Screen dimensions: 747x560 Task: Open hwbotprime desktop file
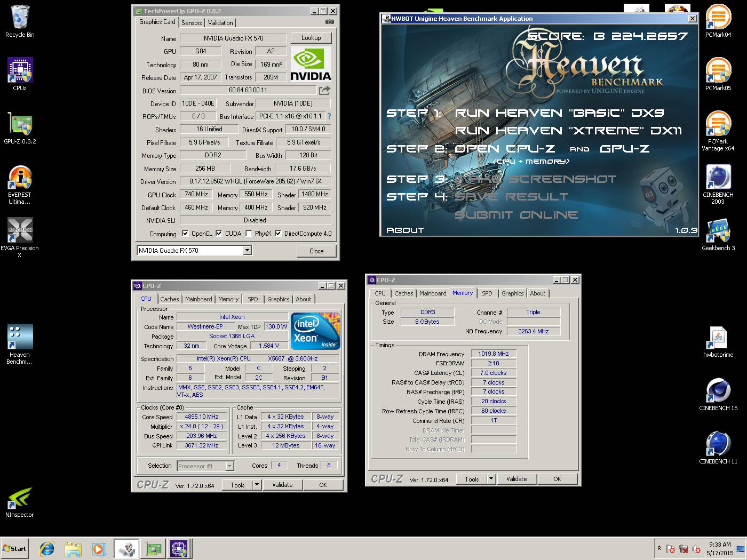tap(718, 341)
